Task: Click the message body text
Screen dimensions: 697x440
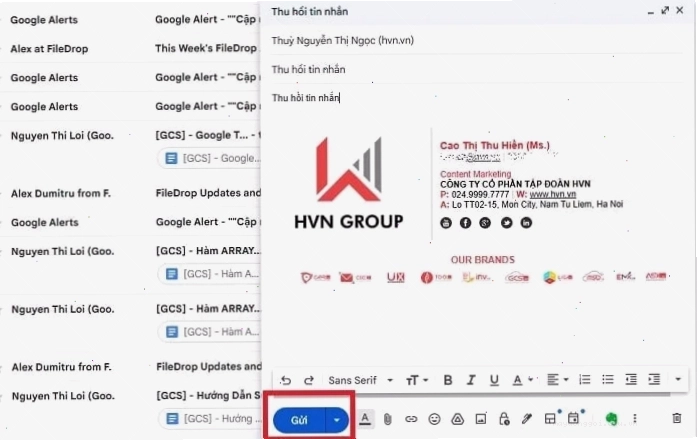Action: tap(305, 98)
